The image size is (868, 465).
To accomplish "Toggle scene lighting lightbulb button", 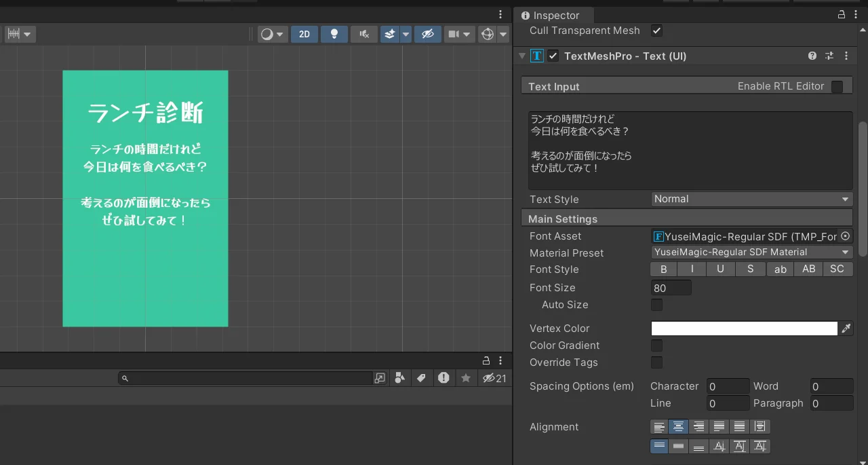I will pos(334,34).
